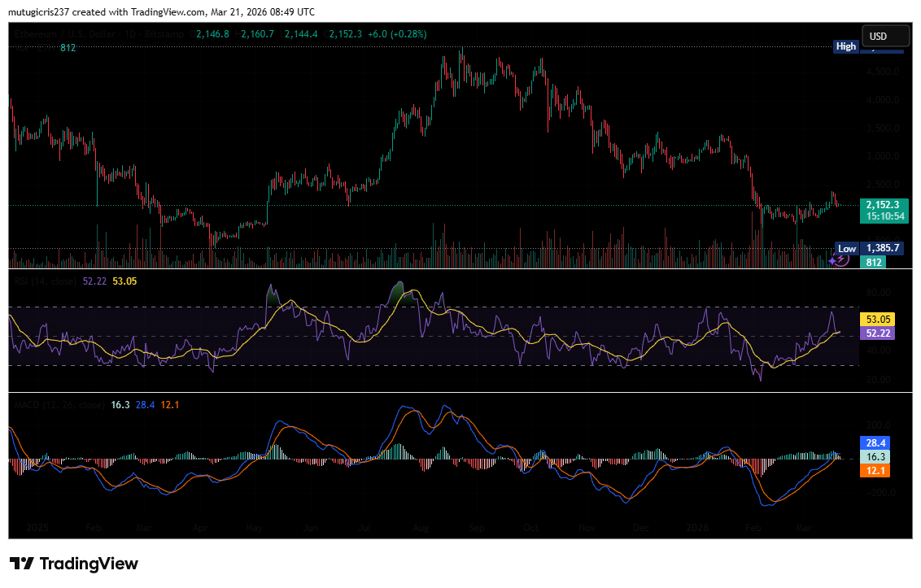Click the RSI purple value tag 52.22
This screenshot has width=921, height=588.
[878, 333]
